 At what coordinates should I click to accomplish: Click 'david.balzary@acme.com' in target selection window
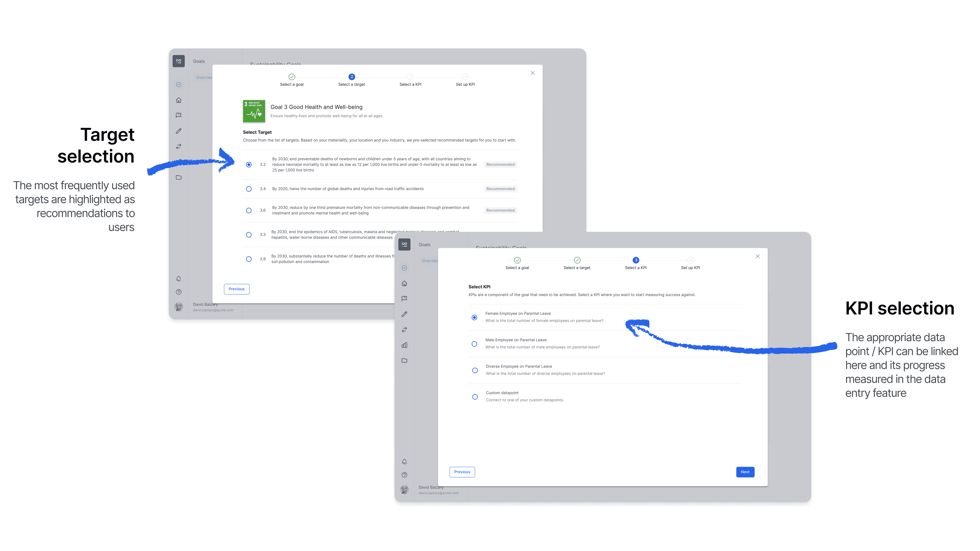pos(213,310)
